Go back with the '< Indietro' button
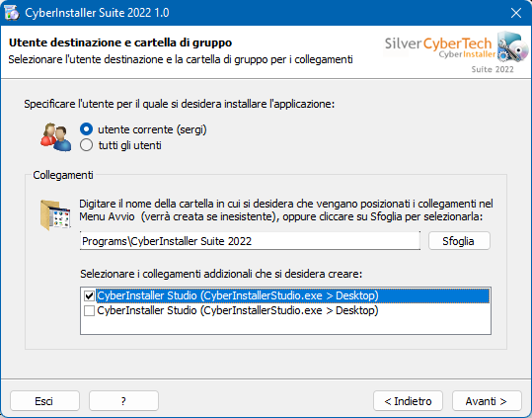 click(x=408, y=401)
